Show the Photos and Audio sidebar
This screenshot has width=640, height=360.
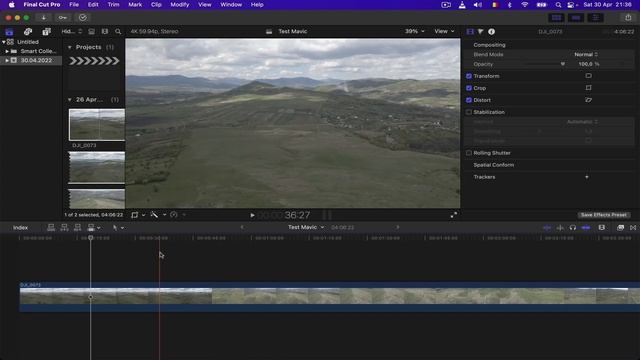28,31
